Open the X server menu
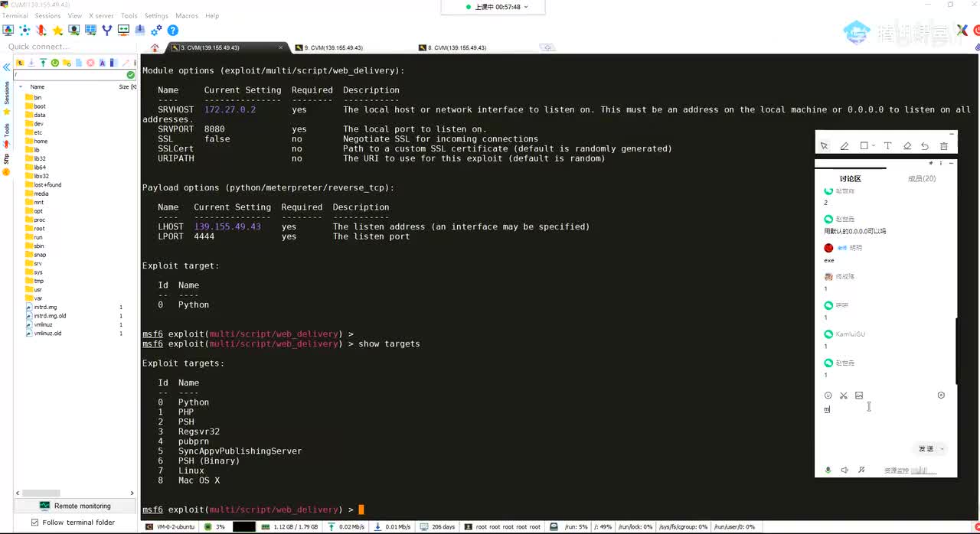Viewport: 980px width, 534px height. click(x=100, y=15)
